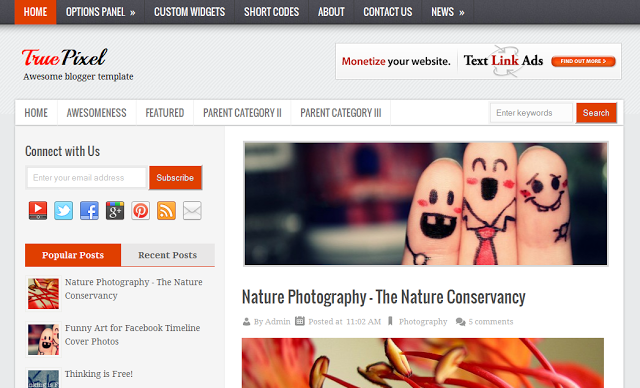
Task: Click the Text Link Ads banner
Action: 478,62
